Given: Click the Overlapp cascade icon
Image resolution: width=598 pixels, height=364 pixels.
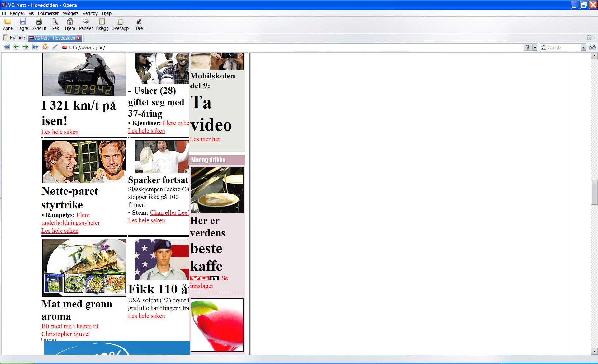Looking at the screenshot, I should click(120, 21).
